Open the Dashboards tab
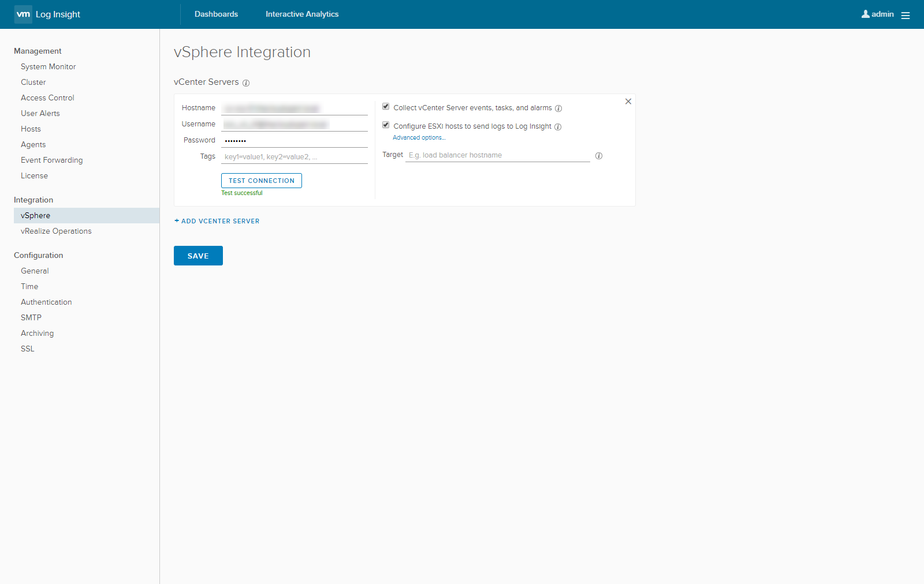Screen dimensions: 924x584 216,14
